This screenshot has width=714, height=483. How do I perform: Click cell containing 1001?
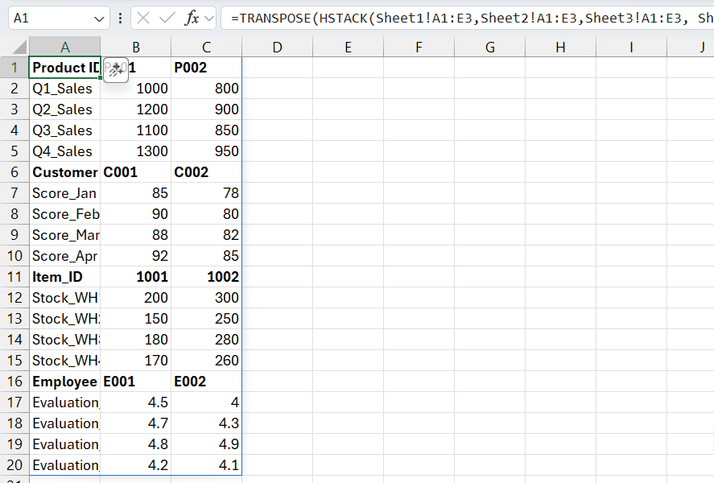click(x=136, y=277)
